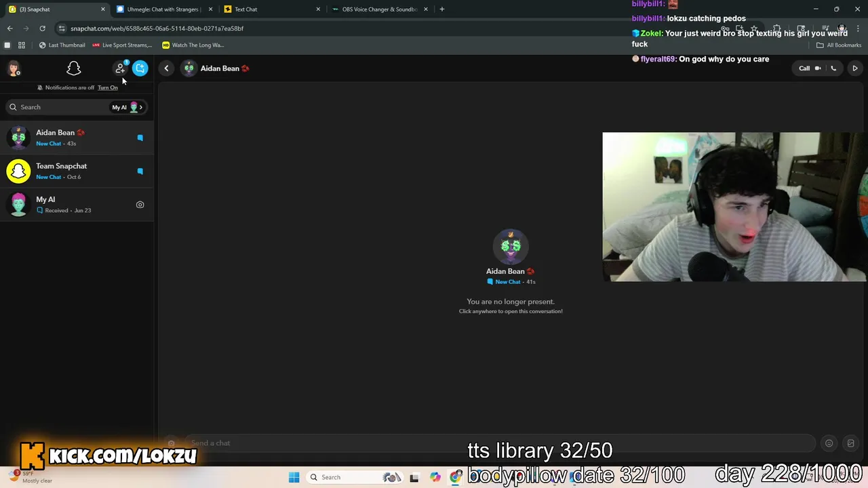Open the My AI conversation in list
Viewport: 868px width, 488px height.
click(x=77, y=205)
